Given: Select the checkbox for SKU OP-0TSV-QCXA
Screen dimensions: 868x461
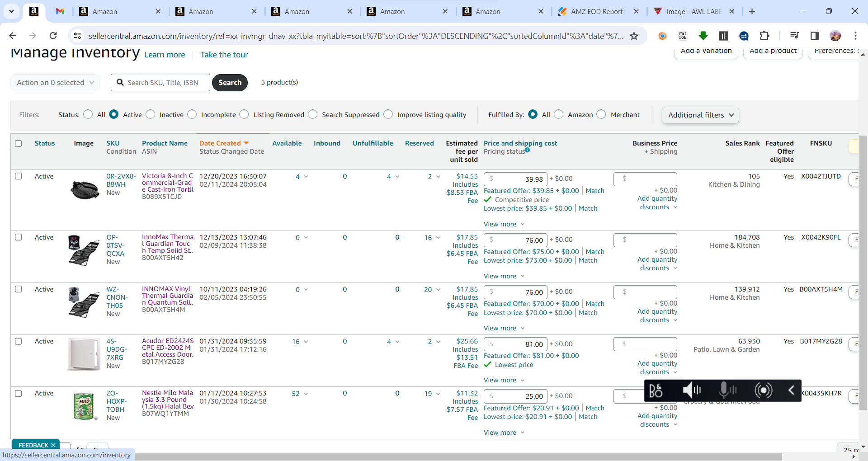Looking at the screenshot, I should [19, 237].
